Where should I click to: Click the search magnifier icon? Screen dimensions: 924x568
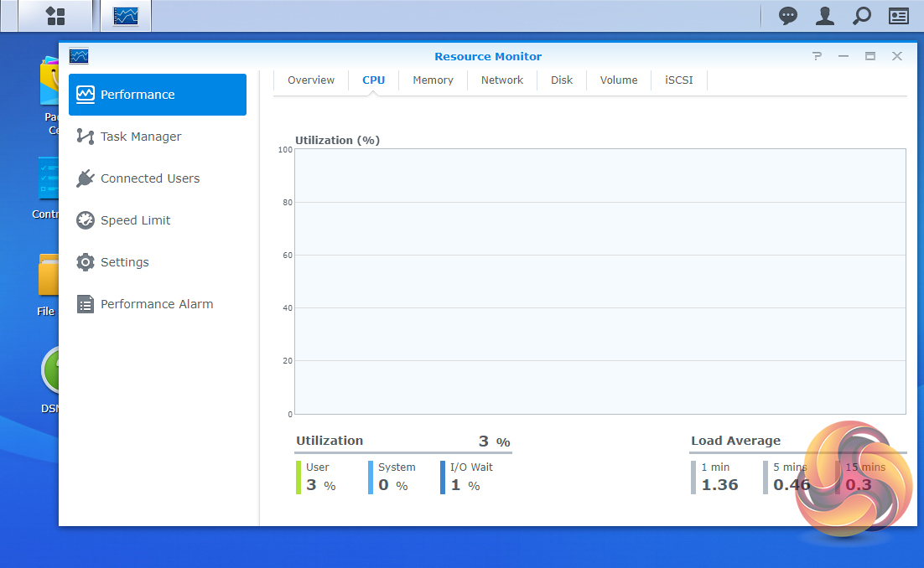click(x=861, y=16)
